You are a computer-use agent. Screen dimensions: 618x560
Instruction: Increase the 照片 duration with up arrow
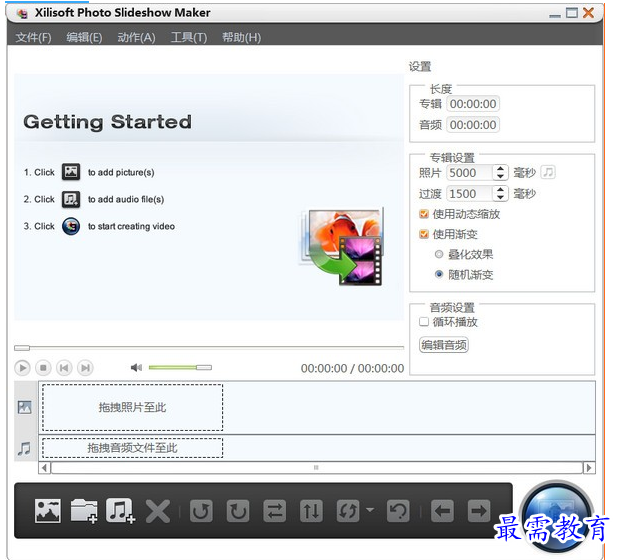point(500,169)
